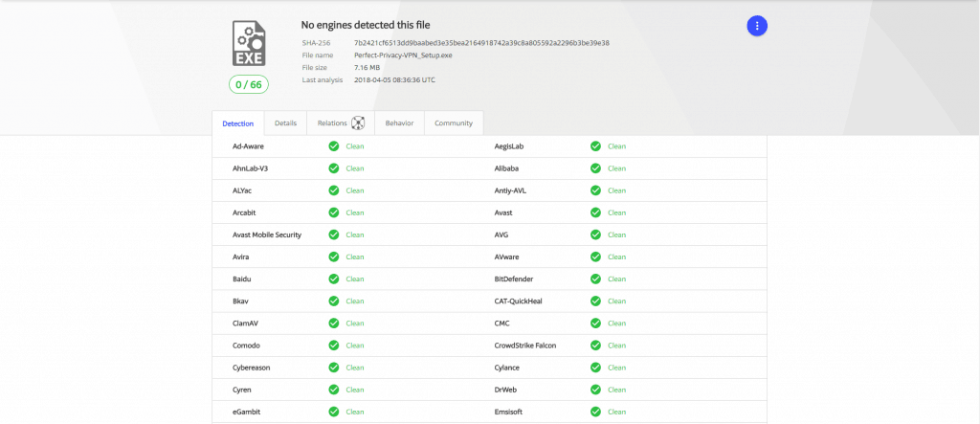
Task: Click check icon beside Avast Mobile Security
Action: point(334,234)
